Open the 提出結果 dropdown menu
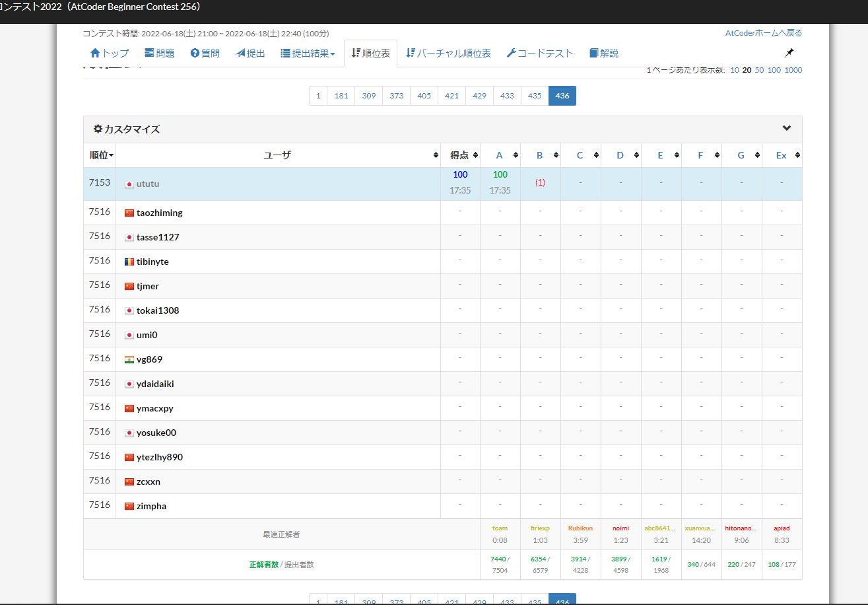The height and width of the screenshot is (605, 868). 308,53
